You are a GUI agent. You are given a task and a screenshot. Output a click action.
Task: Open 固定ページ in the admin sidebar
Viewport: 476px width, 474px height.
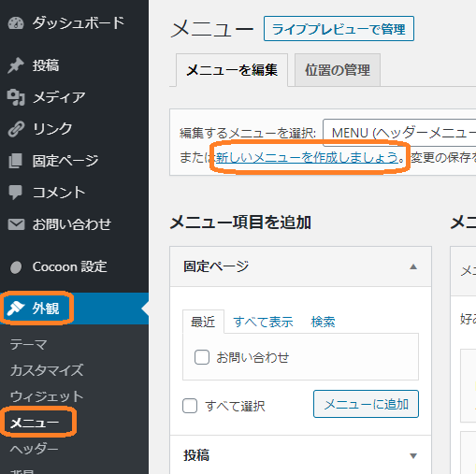(x=65, y=161)
